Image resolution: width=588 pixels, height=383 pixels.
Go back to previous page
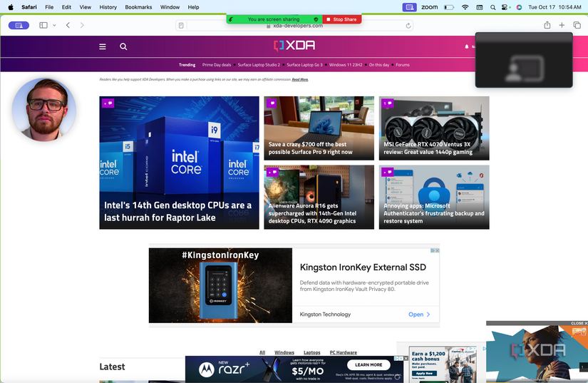point(68,25)
